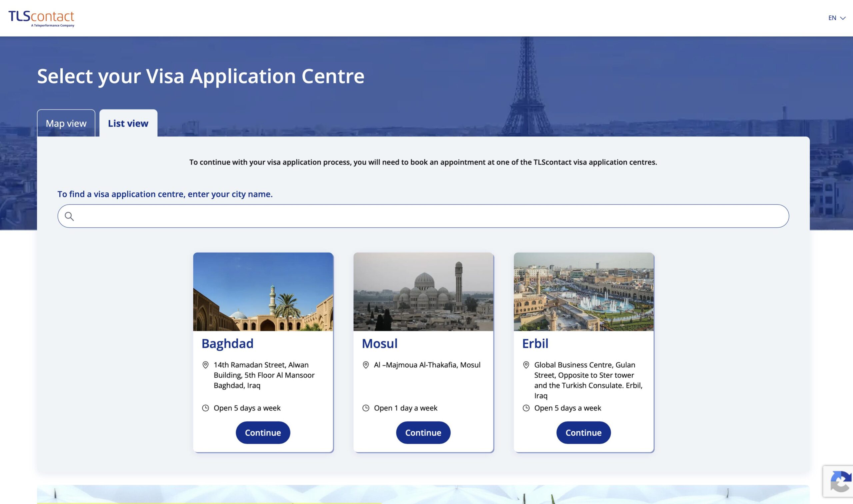Click Baghdad's 'Open 5 days a week'
The image size is (853, 504).
(x=247, y=408)
